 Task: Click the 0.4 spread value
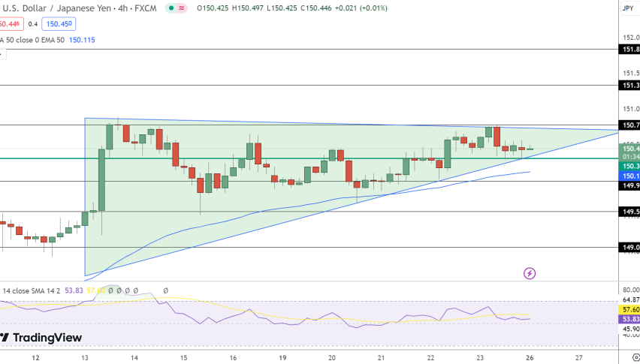[x=33, y=25]
